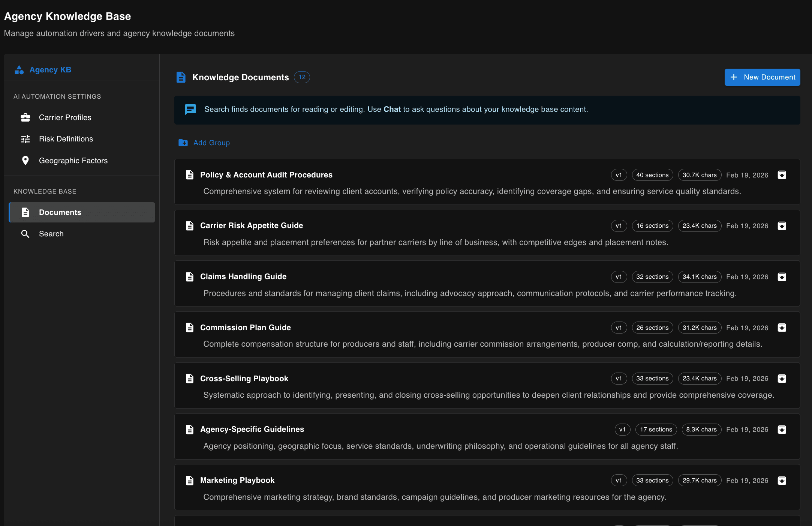Click the Agency-Specific Guidelines description text

click(440, 446)
